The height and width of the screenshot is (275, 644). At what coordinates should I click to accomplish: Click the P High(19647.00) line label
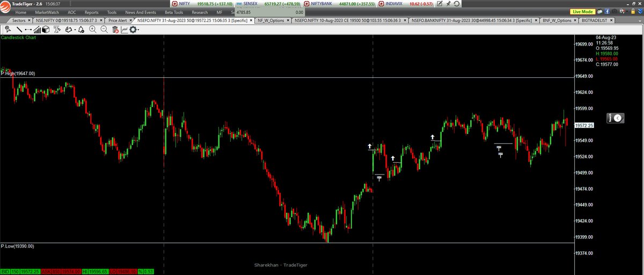18,74
